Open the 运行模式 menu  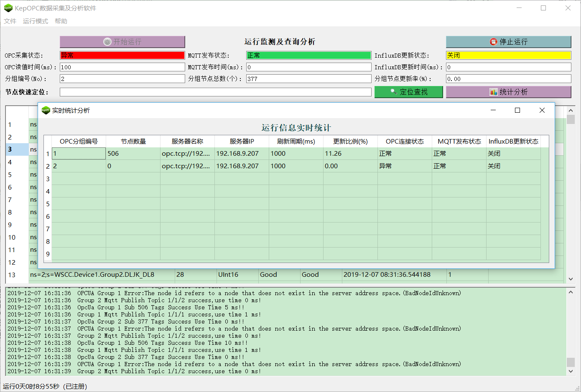point(35,21)
